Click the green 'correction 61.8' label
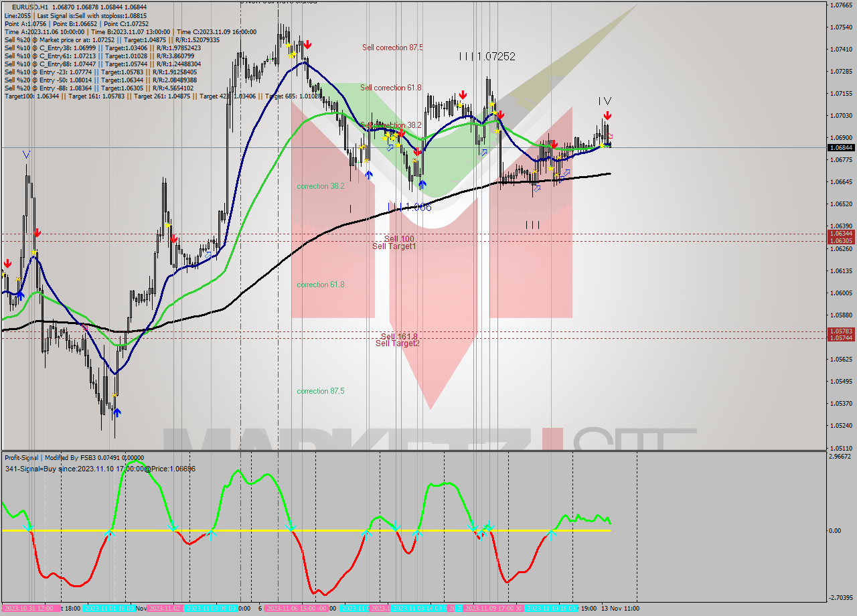This screenshot has width=857, height=616. click(x=321, y=285)
